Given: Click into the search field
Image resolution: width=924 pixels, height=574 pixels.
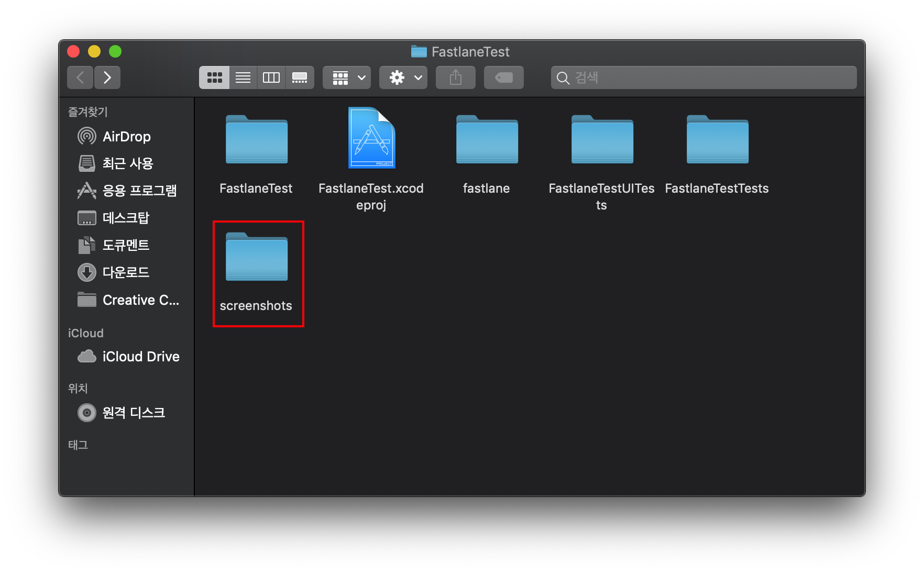Looking at the screenshot, I should [704, 78].
